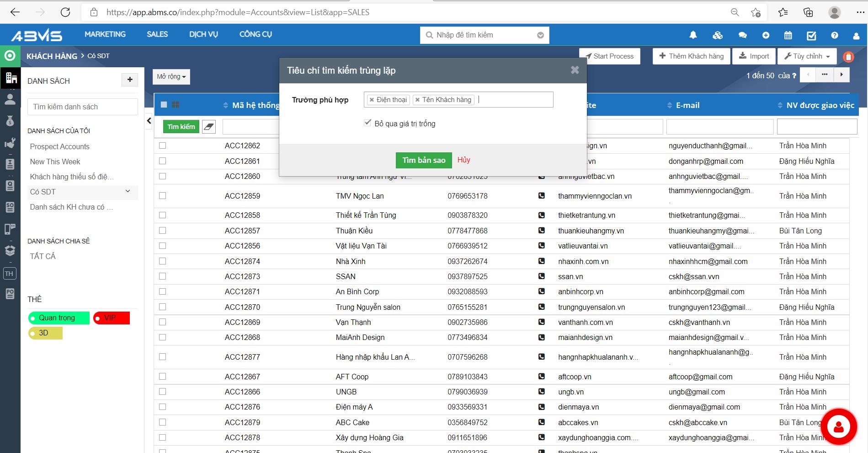The height and width of the screenshot is (453, 868).
Task: Select the red VIP tag
Action: 112,318
